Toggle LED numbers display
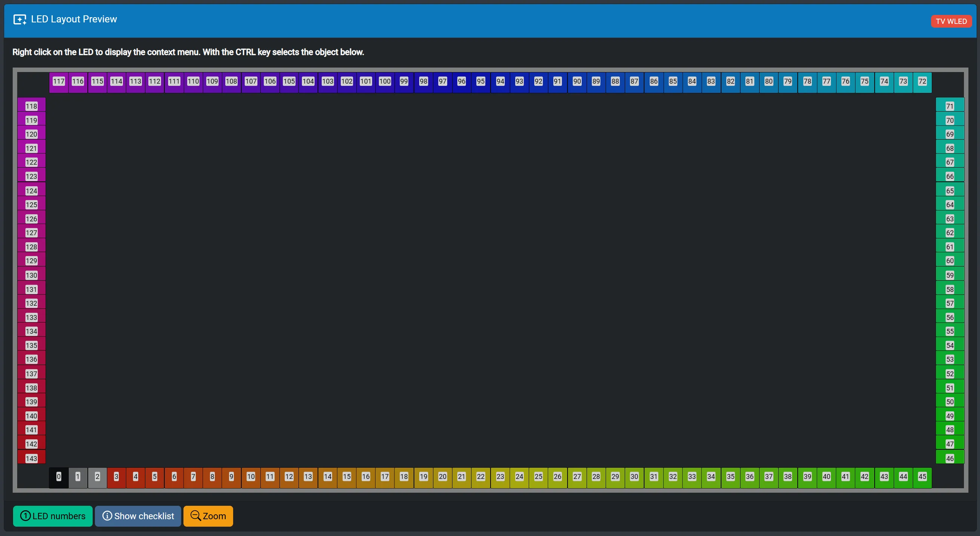This screenshot has width=980, height=536. [53, 516]
